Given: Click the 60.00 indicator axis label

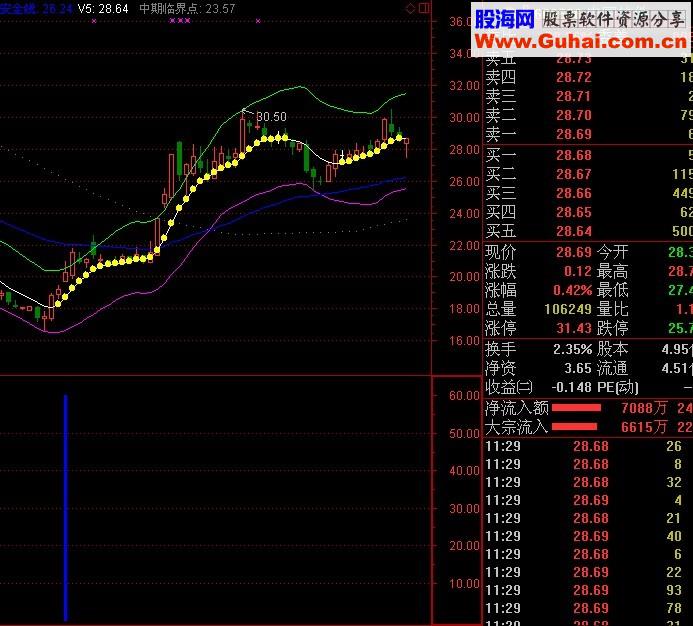Looking at the screenshot, I should 464,396.
